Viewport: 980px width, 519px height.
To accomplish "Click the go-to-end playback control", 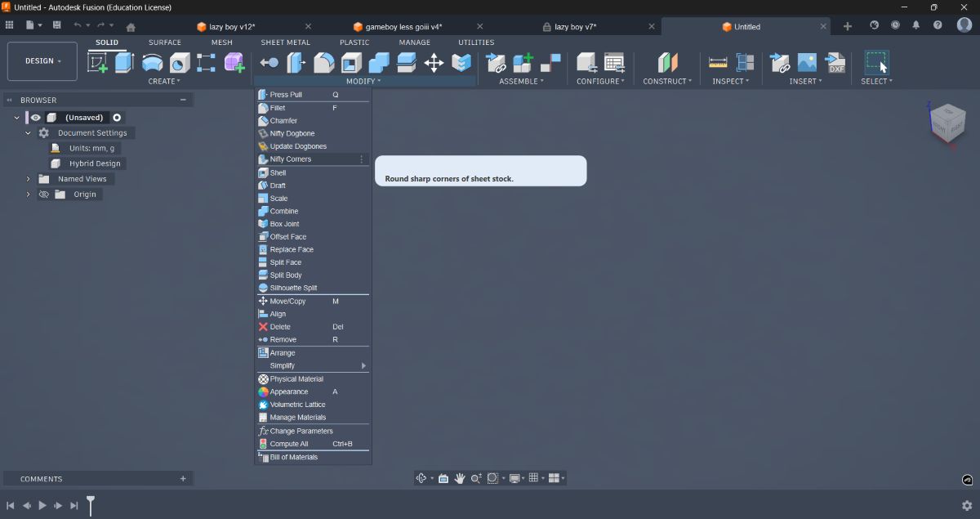I will (x=73, y=505).
